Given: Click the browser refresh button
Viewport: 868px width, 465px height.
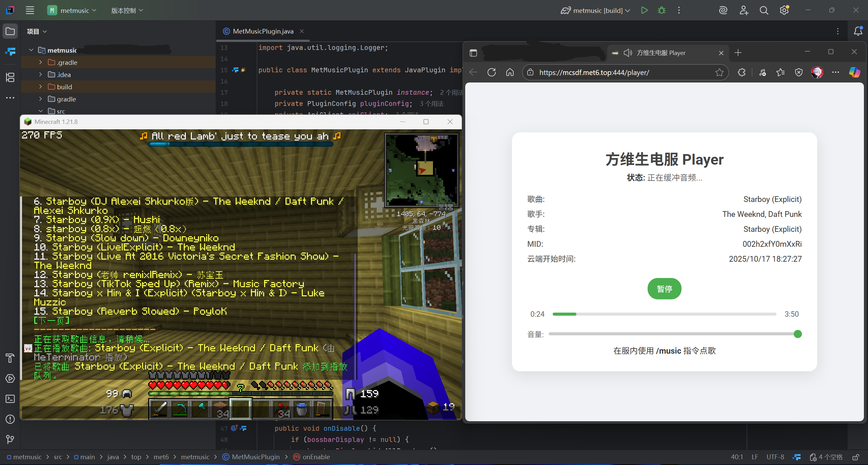Looking at the screenshot, I should pos(492,72).
